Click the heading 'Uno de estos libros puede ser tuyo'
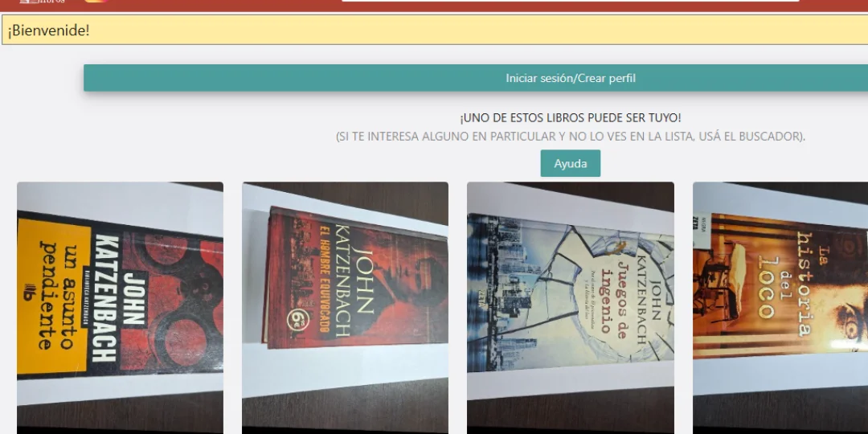 [x=570, y=117]
